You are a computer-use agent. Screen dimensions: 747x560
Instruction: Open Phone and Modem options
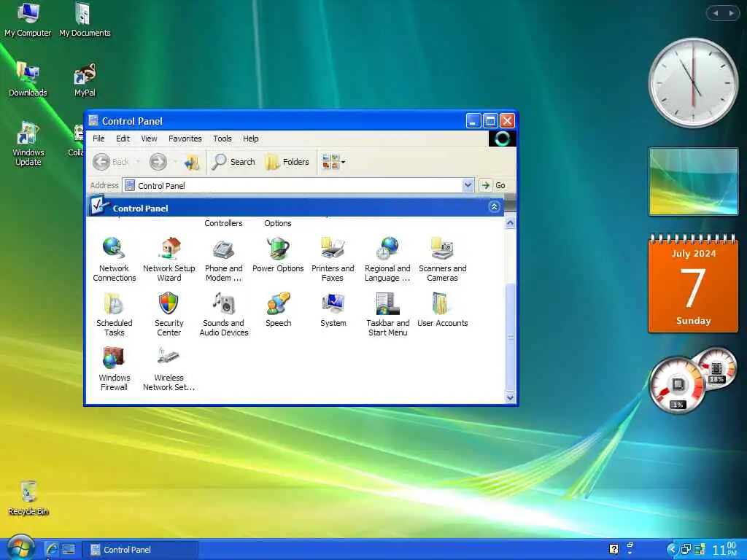(223, 260)
